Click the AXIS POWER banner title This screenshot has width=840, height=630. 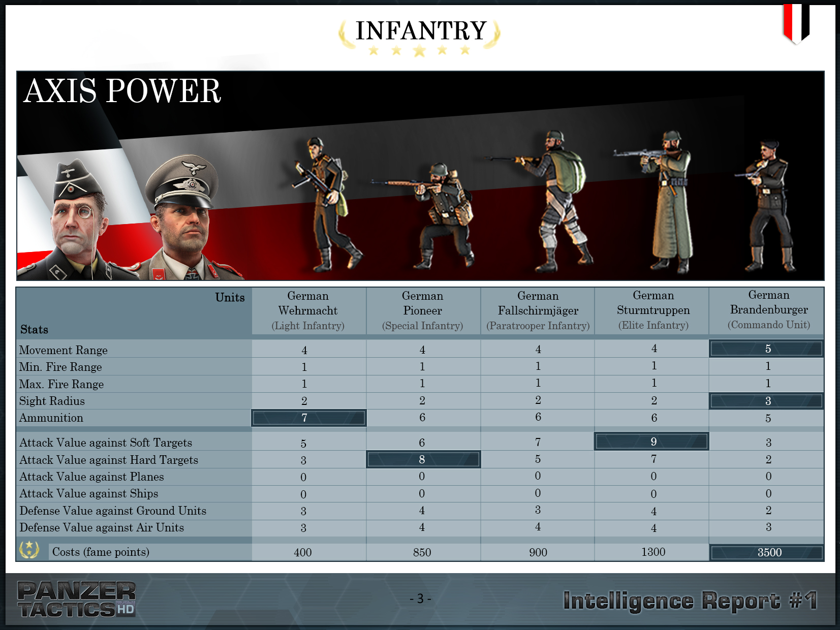122,91
